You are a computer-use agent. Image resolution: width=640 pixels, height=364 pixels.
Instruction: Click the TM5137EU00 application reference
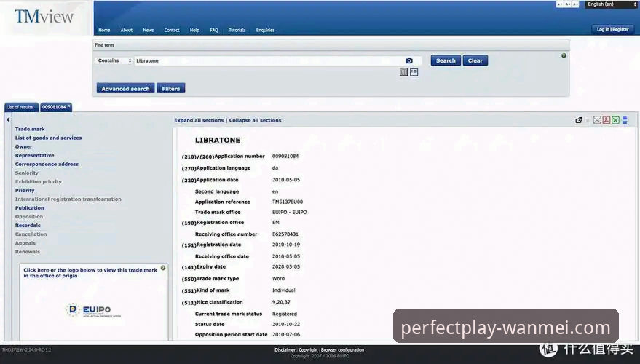coord(288,202)
